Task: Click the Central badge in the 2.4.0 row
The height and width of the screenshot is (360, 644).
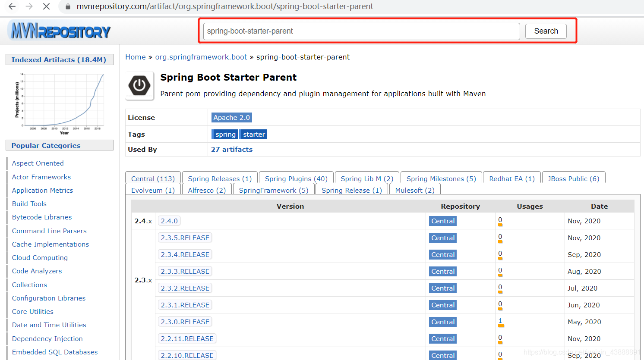Action: tap(443, 221)
